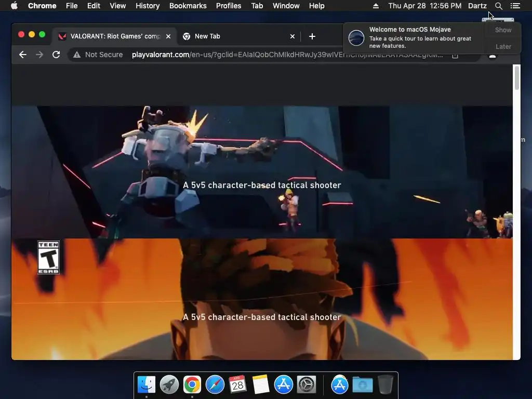Open Notes from the Dock
Screen dimensions: 532x399
[261, 384]
